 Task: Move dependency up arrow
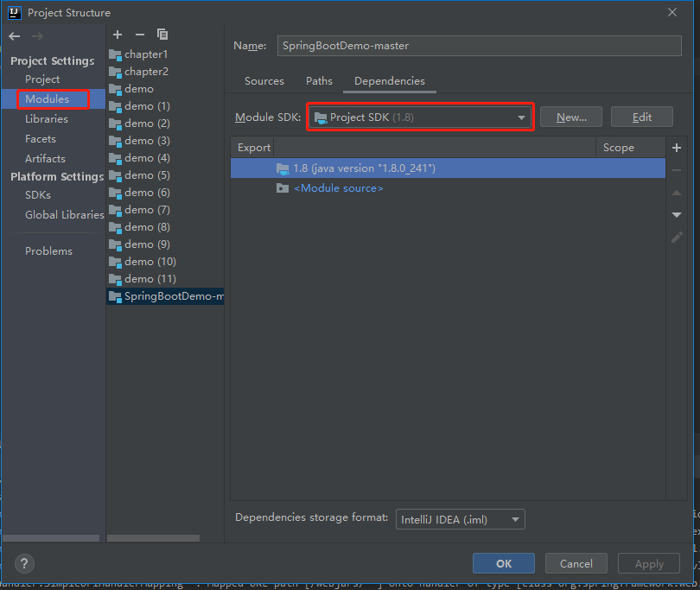click(x=677, y=193)
